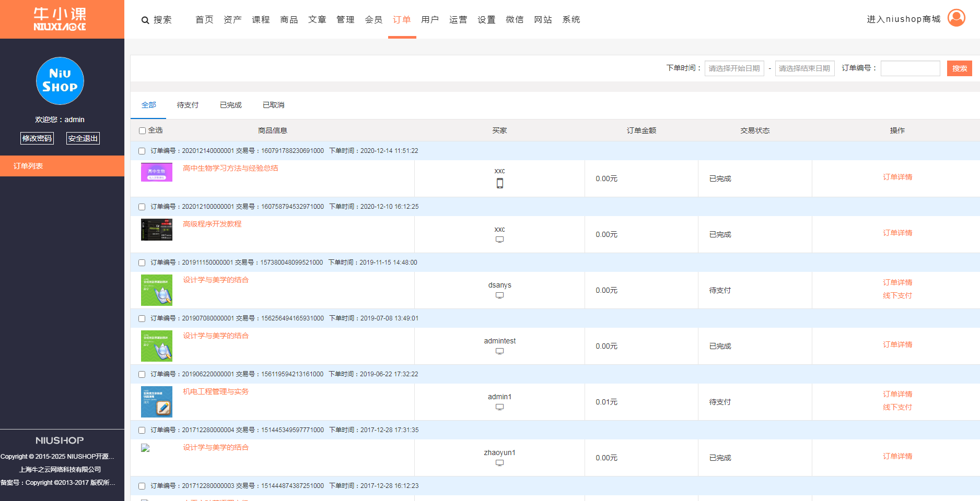Click the 订单编号 input field
The image size is (980, 501).
click(910, 68)
